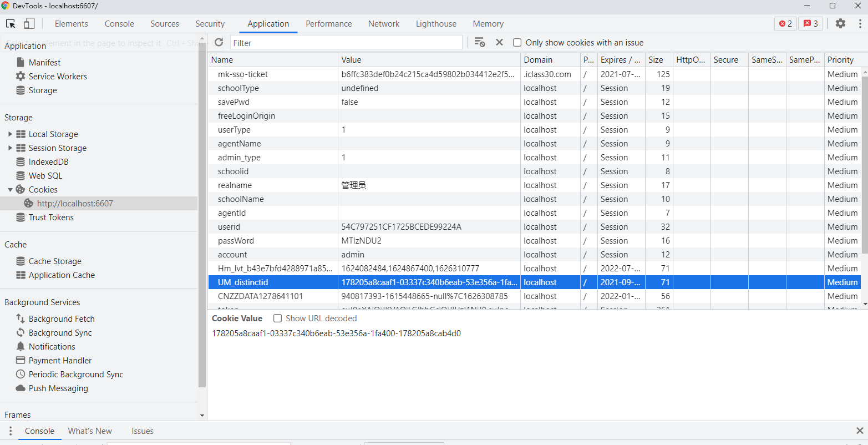The image size is (868, 445).
Task: Activate the inspect element picker icon
Action: tap(11, 23)
